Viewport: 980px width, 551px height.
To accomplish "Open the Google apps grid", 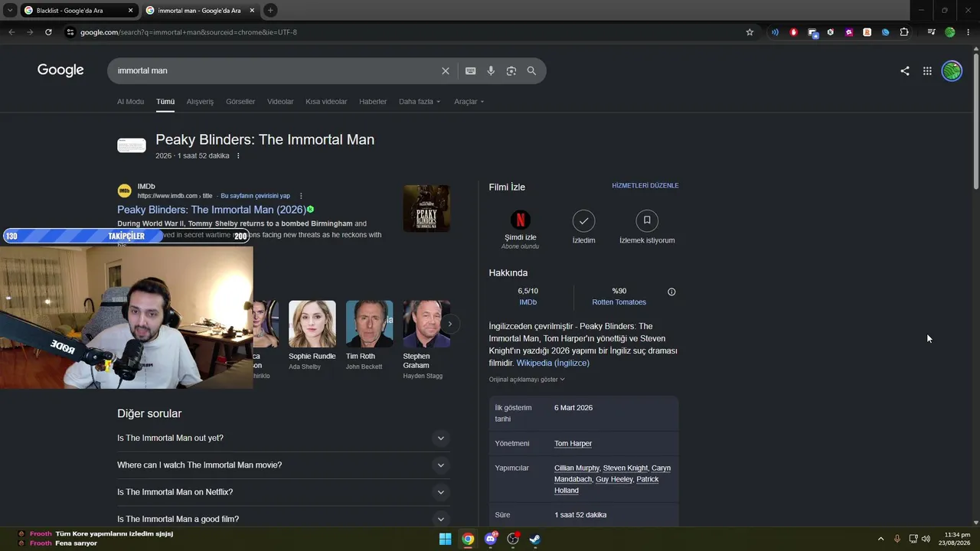I will (927, 71).
